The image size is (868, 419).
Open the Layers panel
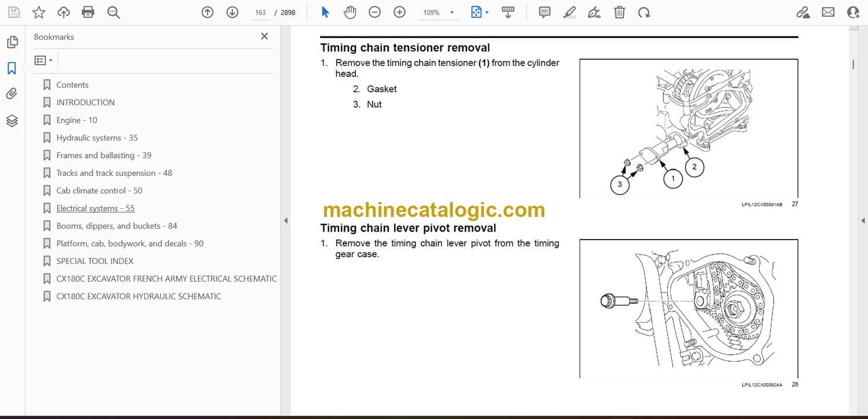(x=12, y=120)
